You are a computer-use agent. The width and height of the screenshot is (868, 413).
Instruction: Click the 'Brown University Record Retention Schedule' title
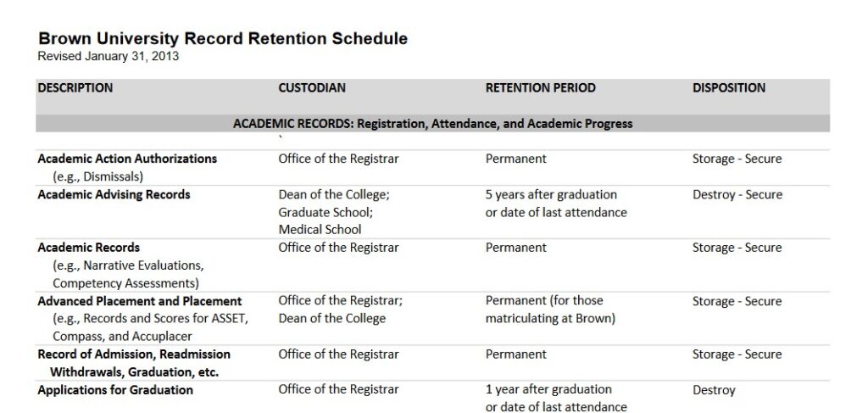(x=223, y=39)
